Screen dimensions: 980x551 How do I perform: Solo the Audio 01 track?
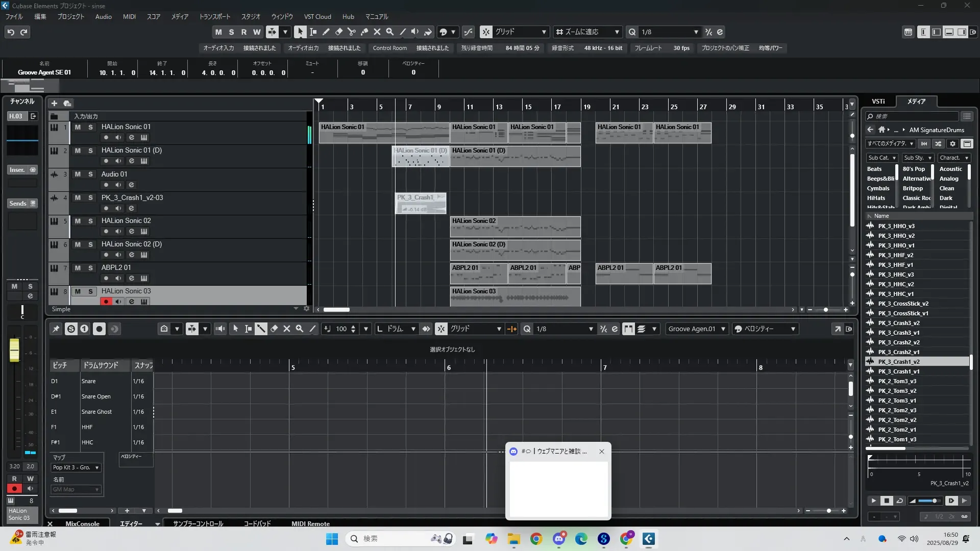pos(90,174)
